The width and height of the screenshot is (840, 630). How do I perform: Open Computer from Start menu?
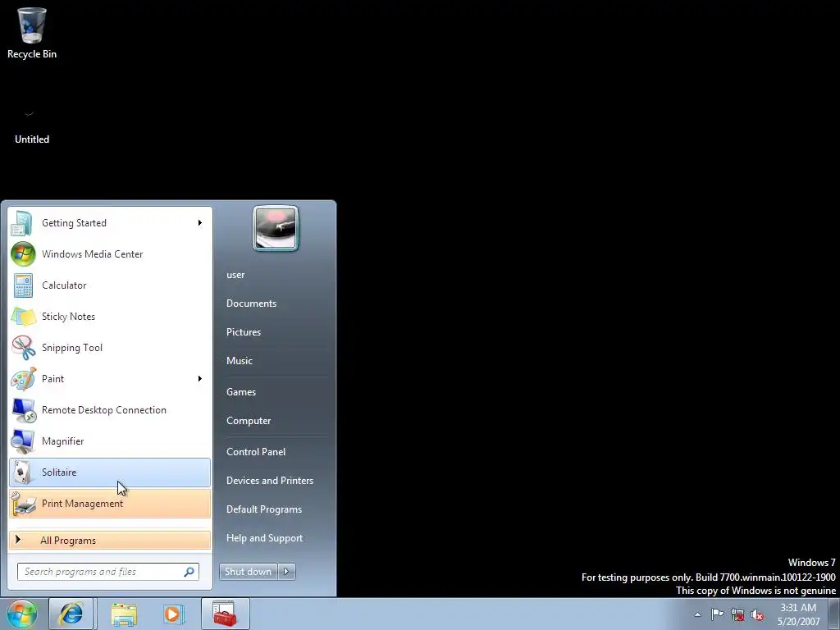[249, 421]
